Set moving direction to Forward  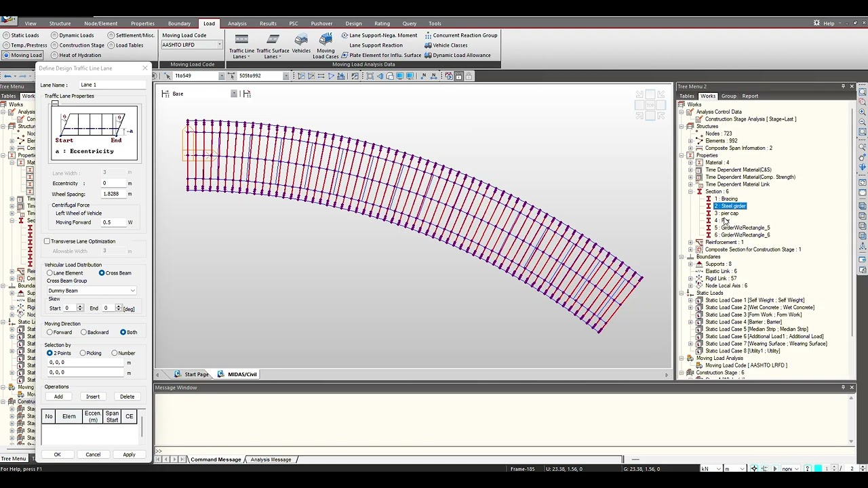50,332
